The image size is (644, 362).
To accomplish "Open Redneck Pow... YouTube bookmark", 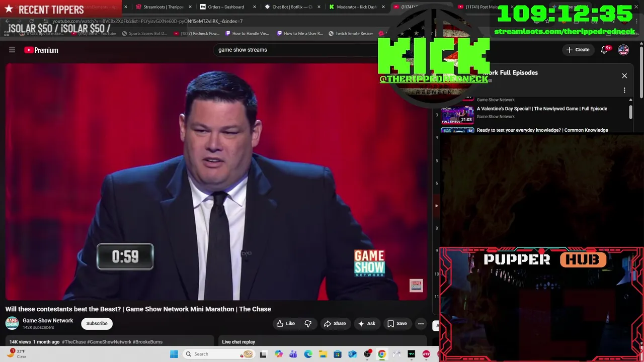I will tap(196, 34).
